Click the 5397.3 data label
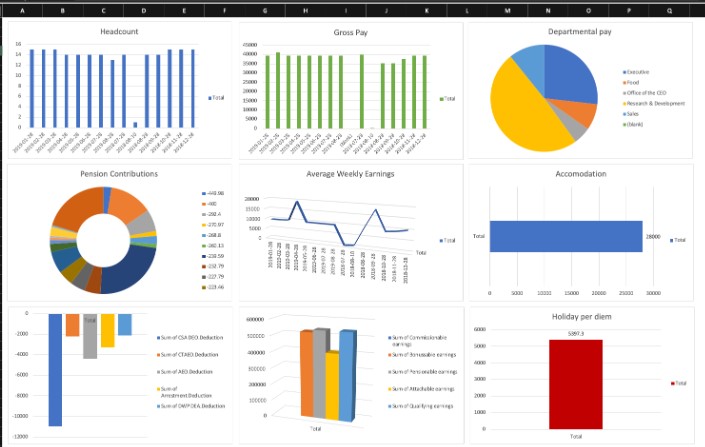This screenshot has width=705, height=447. click(575, 333)
